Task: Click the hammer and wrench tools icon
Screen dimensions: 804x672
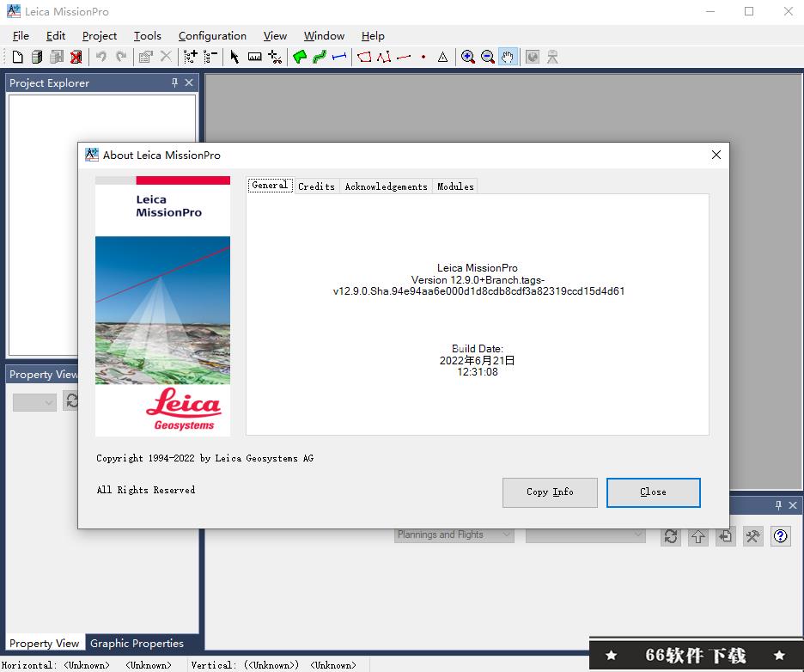Action: 752,536
